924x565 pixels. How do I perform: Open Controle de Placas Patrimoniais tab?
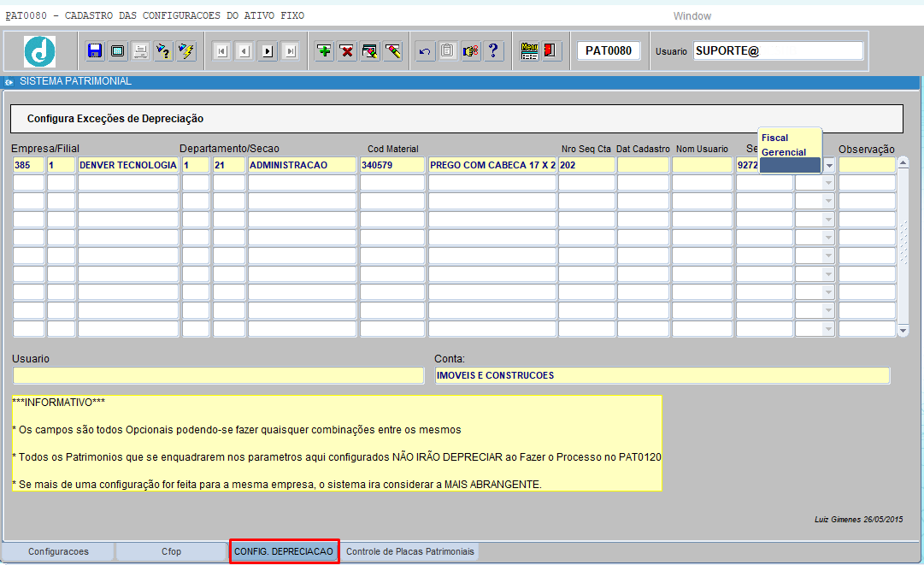tap(410, 551)
